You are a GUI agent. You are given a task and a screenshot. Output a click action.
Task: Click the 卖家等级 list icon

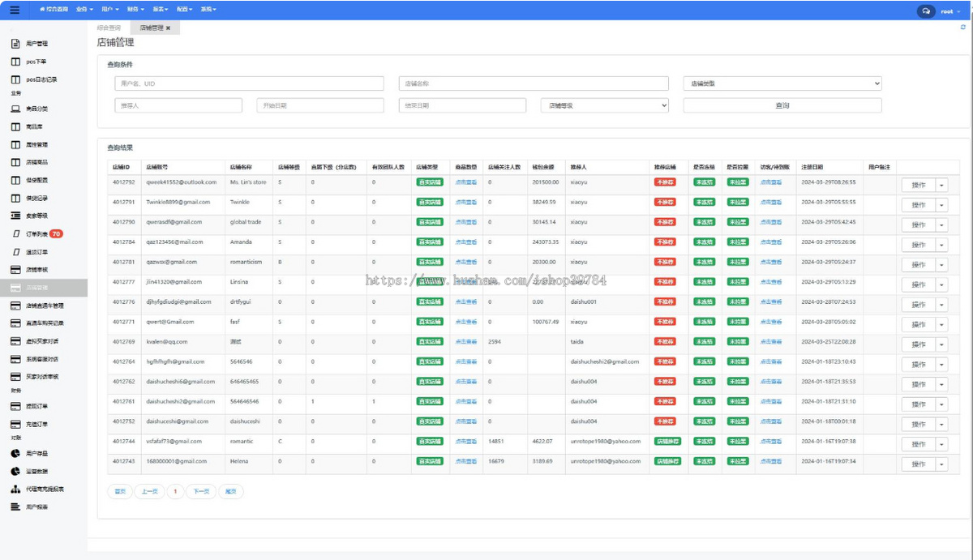click(x=15, y=216)
